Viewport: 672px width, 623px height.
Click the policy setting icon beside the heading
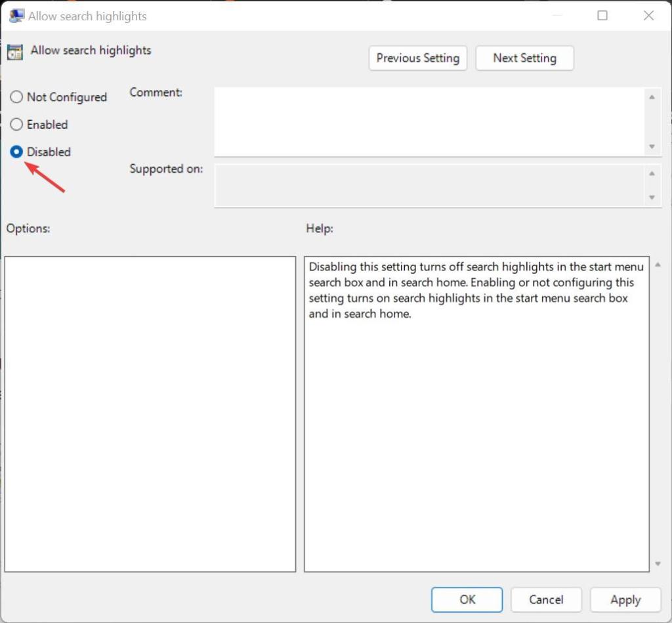coord(15,53)
